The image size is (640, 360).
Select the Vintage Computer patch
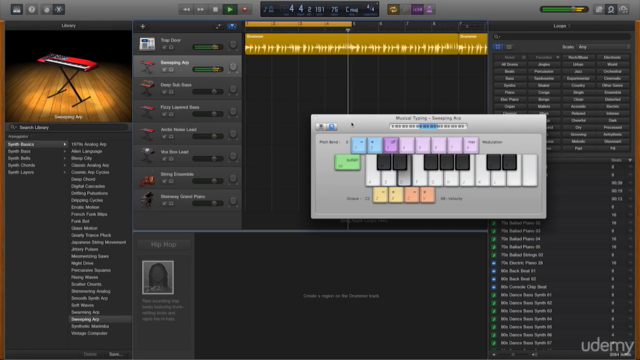[89, 333]
